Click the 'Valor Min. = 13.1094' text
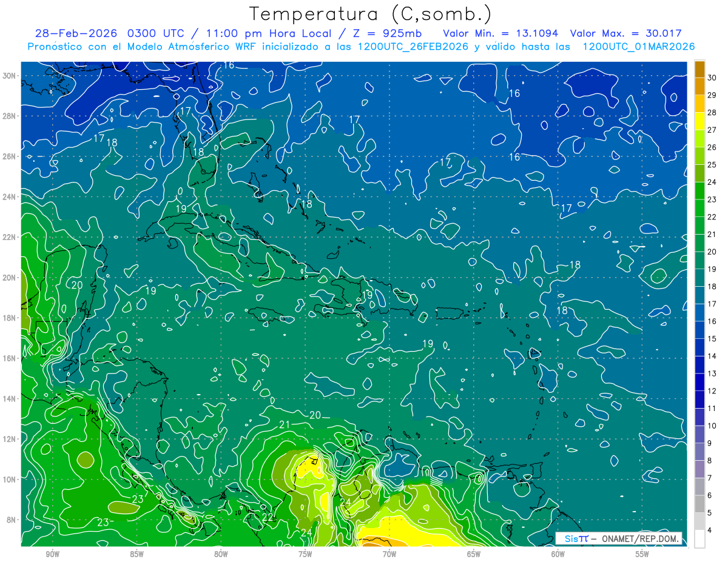The image size is (728, 562). 500,33
